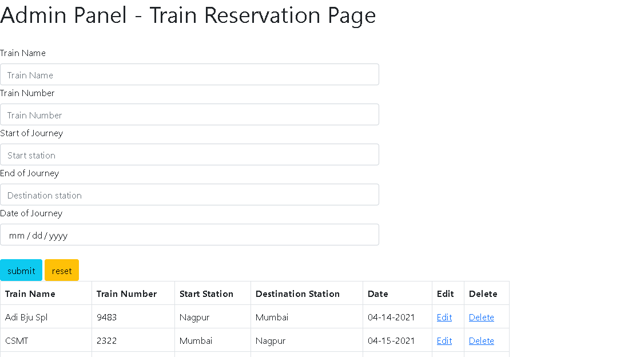Edit the CSMT train entry

pos(444,340)
